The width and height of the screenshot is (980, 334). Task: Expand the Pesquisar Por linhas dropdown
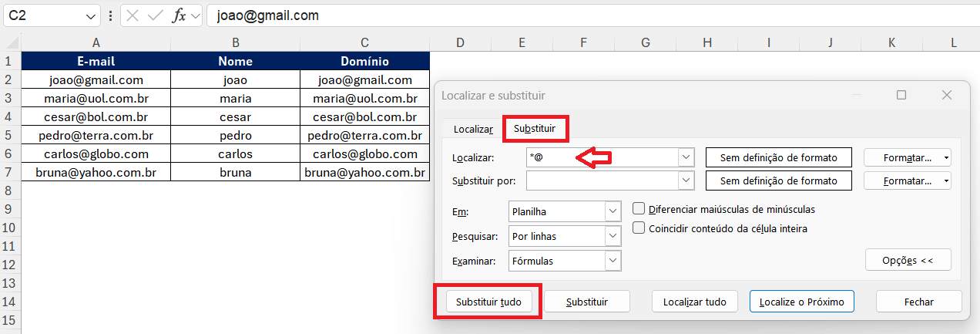612,236
